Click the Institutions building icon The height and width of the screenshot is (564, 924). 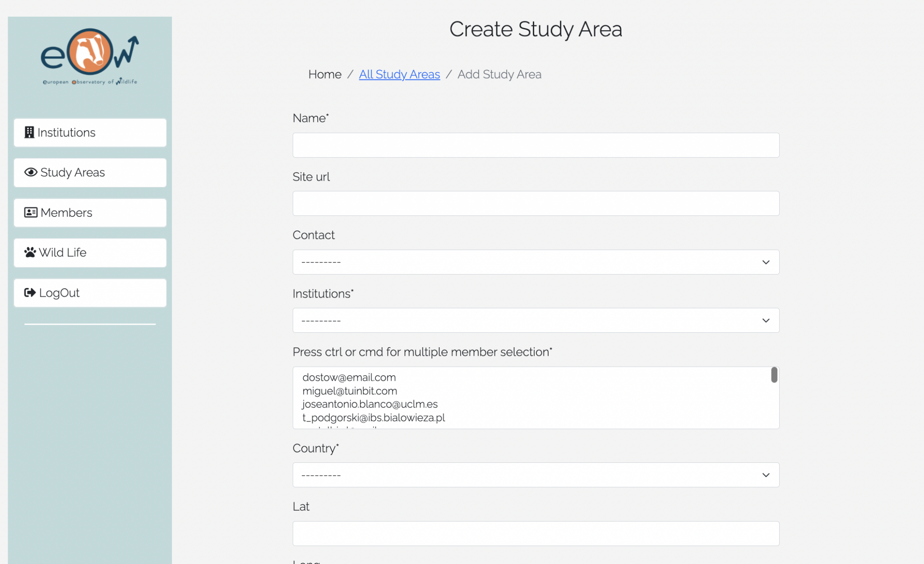point(29,132)
